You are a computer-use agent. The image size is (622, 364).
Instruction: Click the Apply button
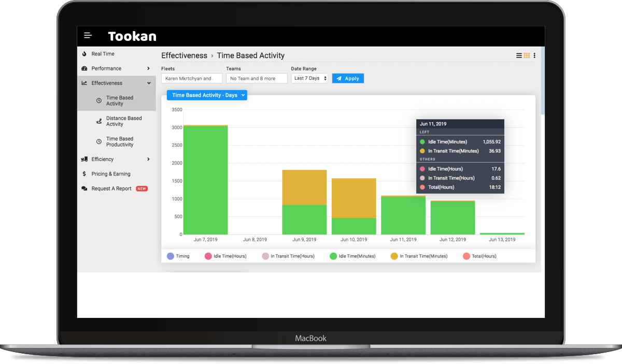pos(348,78)
